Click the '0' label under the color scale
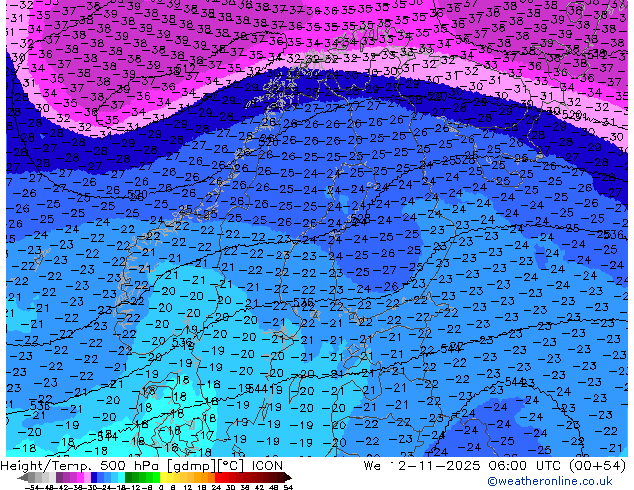This screenshot has width=634, height=490. point(161,487)
